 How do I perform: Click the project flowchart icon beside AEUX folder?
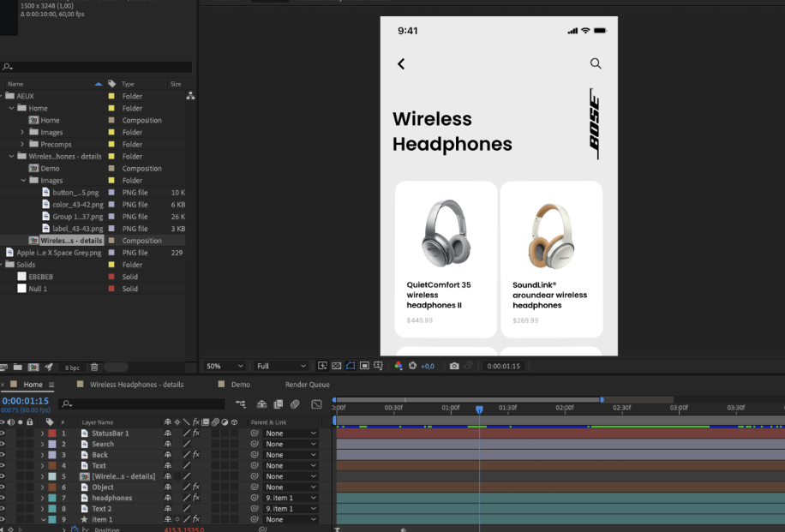click(x=190, y=96)
